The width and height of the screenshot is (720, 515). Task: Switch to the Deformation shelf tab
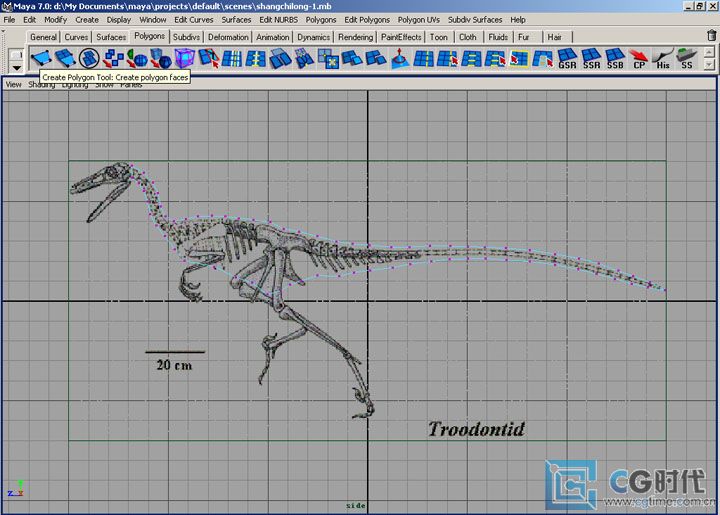click(228, 37)
